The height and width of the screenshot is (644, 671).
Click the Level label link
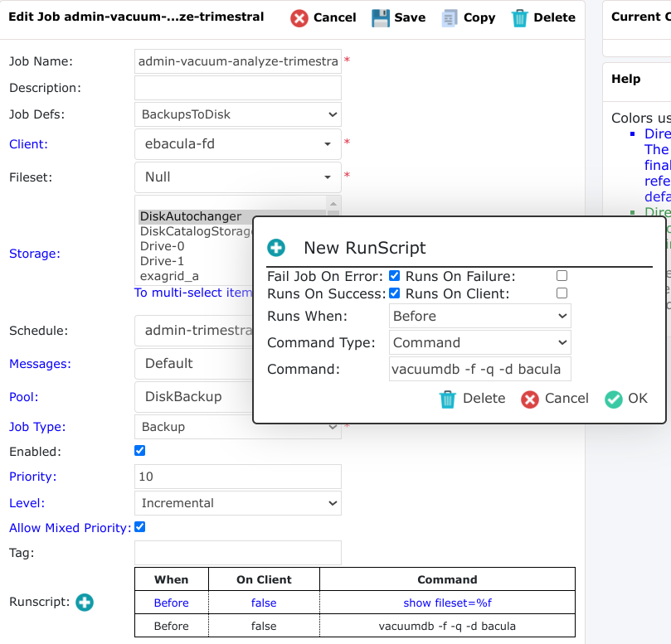(x=27, y=503)
